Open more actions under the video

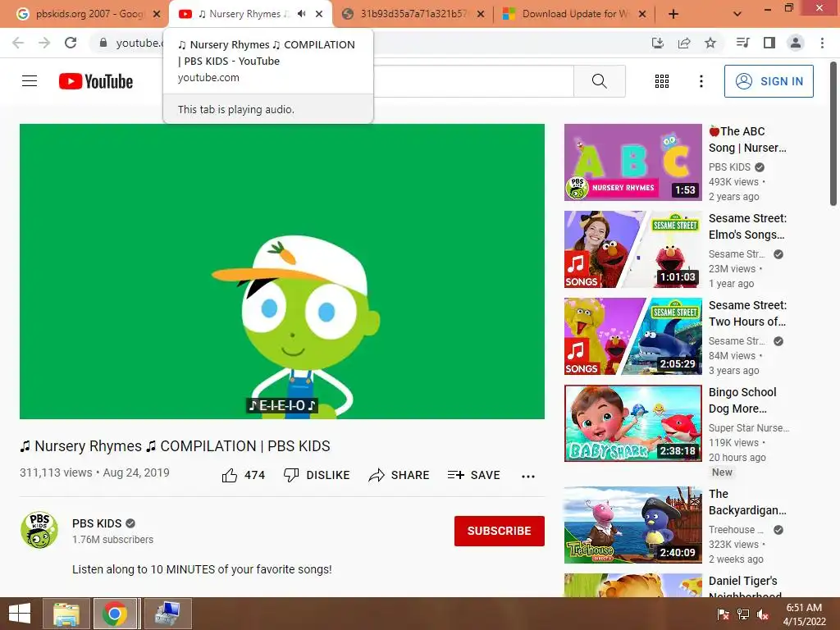(x=528, y=476)
